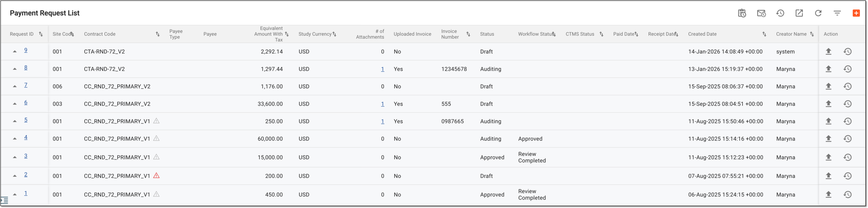Open the scheduled email envelope icon
The image size is (868, 208).
click(761, 13)
